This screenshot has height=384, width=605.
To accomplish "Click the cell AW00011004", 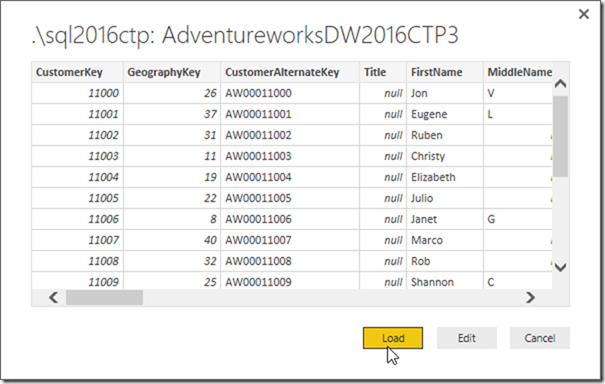I will [x=290, y=177].
